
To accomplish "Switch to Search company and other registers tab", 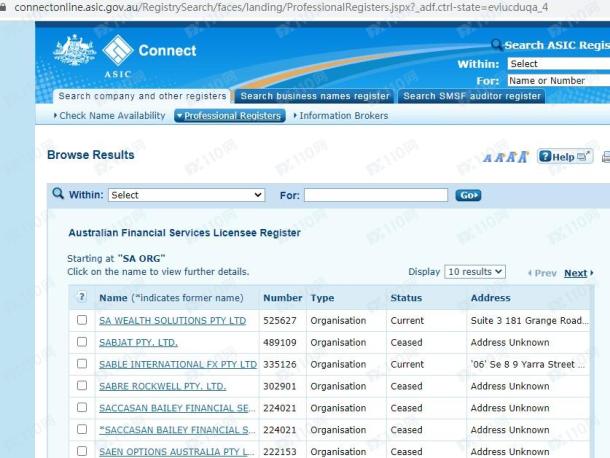I will (x=142, y=96).
